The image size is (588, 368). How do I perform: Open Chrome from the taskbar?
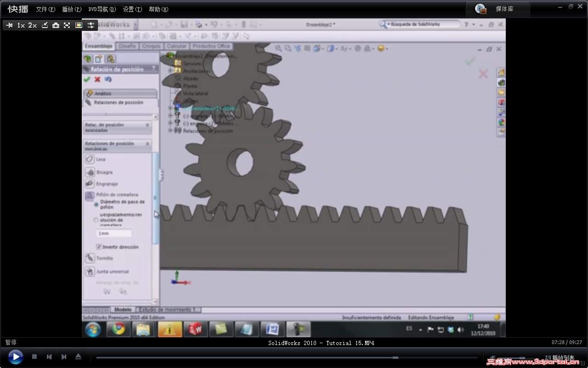point(119,329)
